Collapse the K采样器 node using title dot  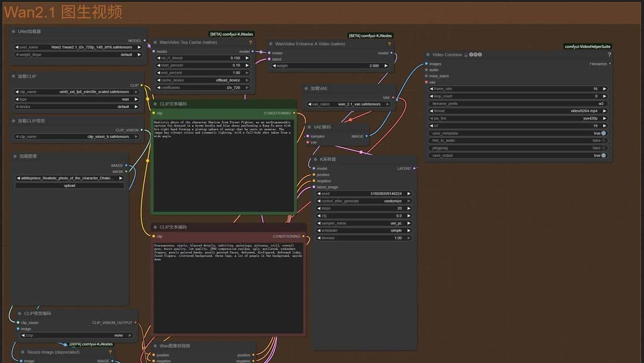(x=315, y=160)
